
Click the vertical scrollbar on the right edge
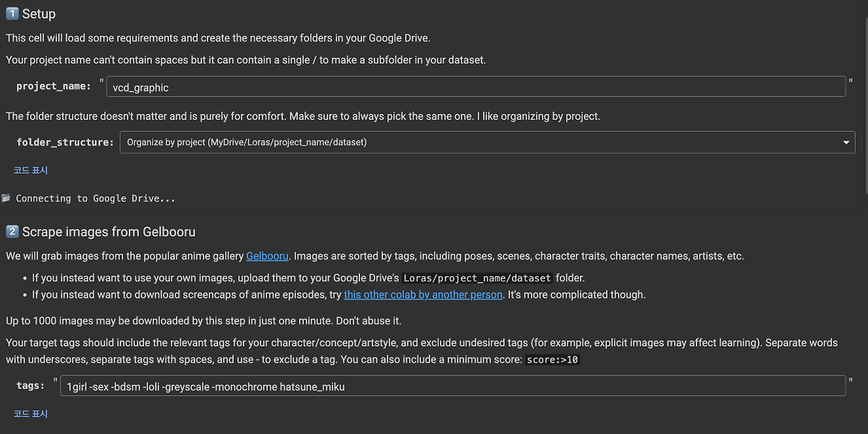point(864,203)
